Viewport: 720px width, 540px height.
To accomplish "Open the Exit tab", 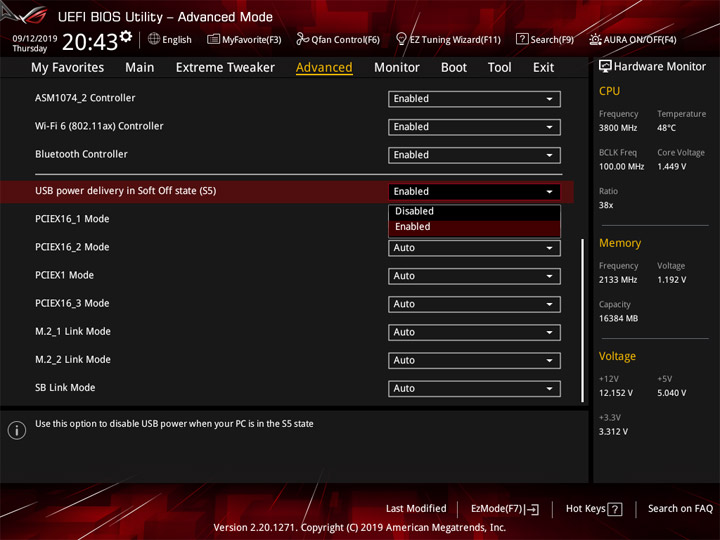I will click(x=543, y=68).
